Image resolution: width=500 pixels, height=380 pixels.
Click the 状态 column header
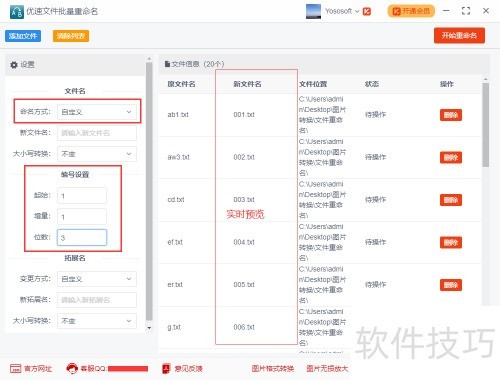pos(372,84)
